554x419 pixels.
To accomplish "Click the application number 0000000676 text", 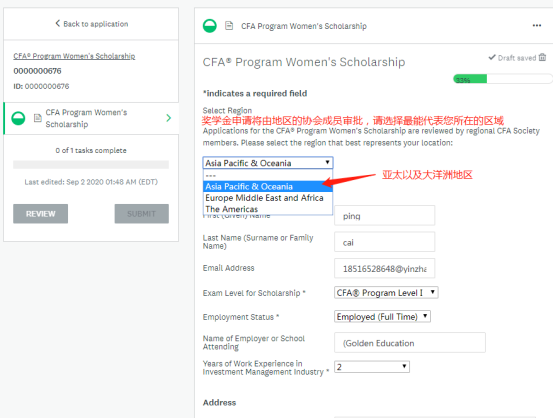I will tap(37, 71).
